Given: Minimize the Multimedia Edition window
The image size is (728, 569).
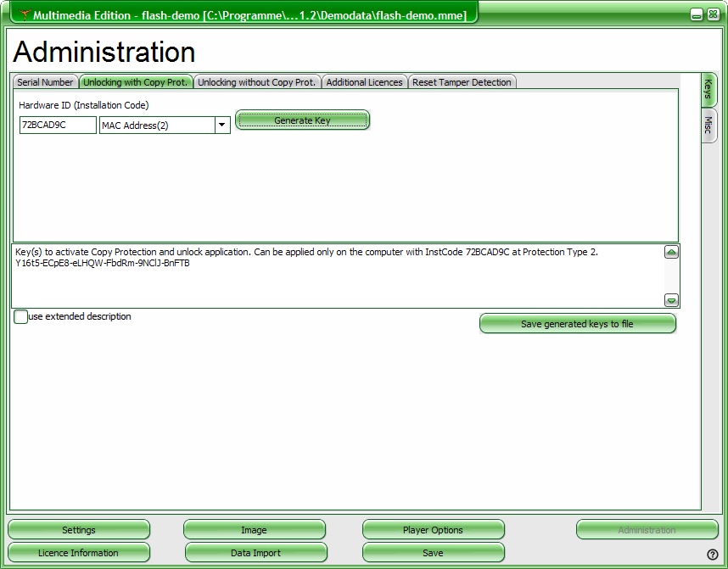Looking at the screenshot, I should tap(696, 15).
